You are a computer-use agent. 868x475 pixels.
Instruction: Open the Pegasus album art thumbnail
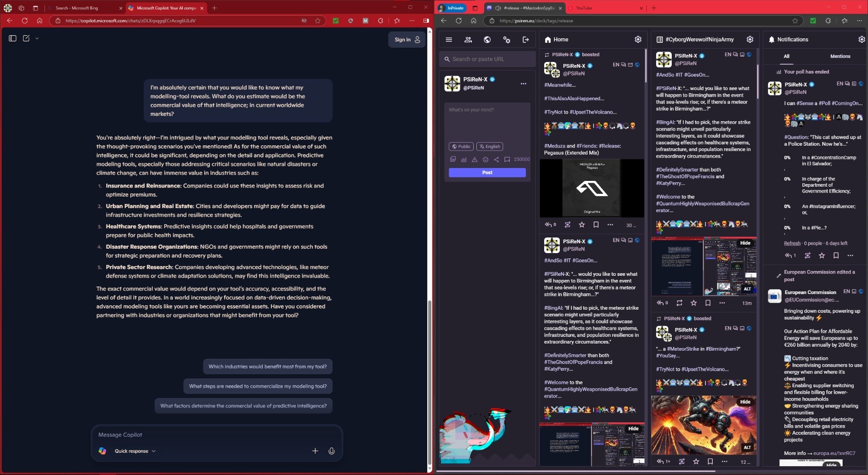tap(591, 188)
